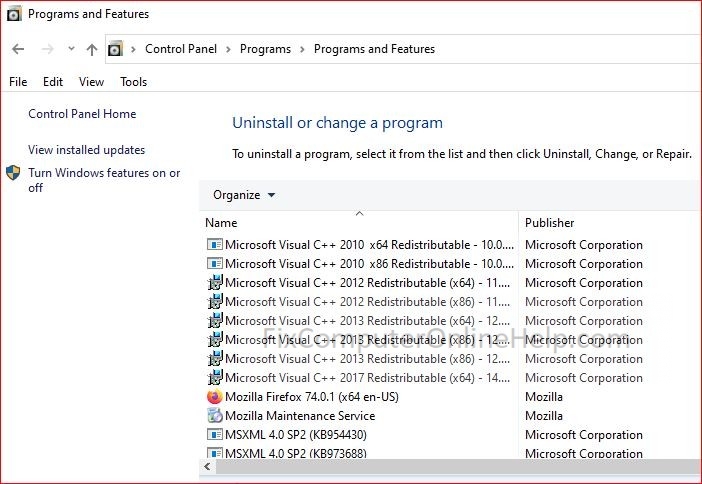This screenshot has height=484, width=702.
Task: Click the installer icon of Visual C++ 2013 (x64)
Action: (215, 321)
